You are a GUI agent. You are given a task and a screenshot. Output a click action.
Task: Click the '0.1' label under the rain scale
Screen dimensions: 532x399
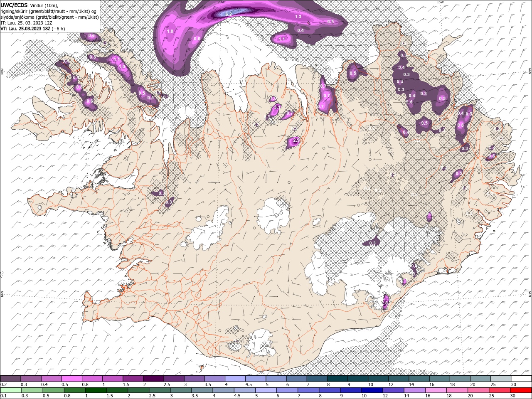click(3, 396)
